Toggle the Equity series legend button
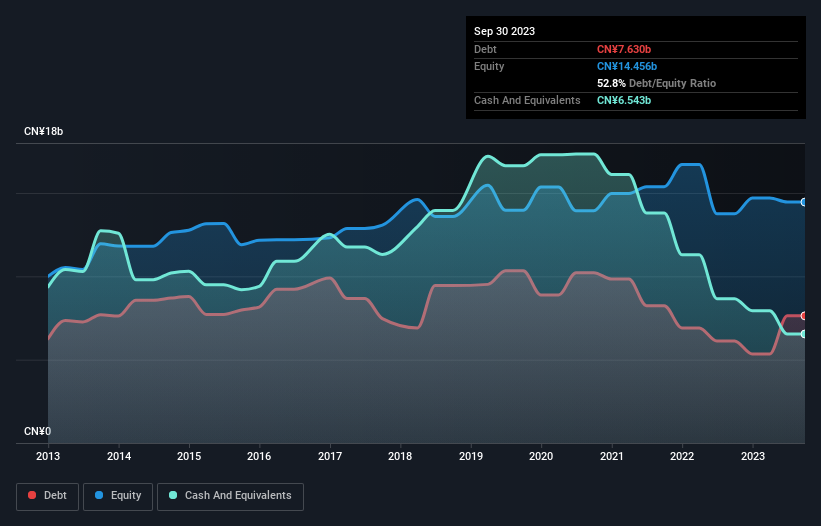Image resolution: width=821 pixels, height=526 pixels. click(118, 496)
